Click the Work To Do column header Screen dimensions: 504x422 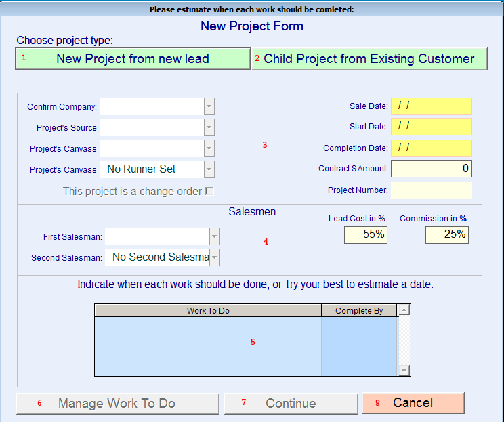click(208, 310)
